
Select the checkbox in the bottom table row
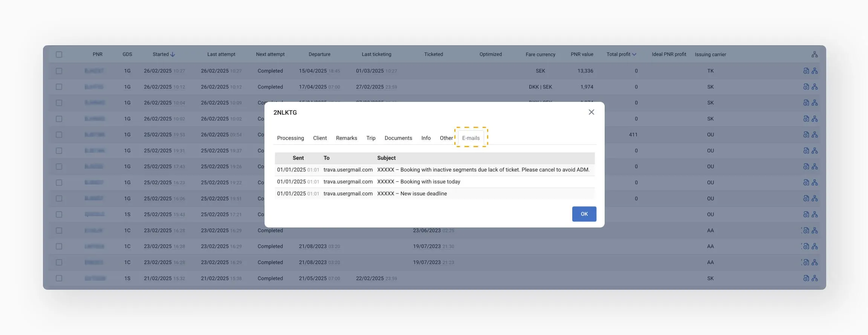59,278
